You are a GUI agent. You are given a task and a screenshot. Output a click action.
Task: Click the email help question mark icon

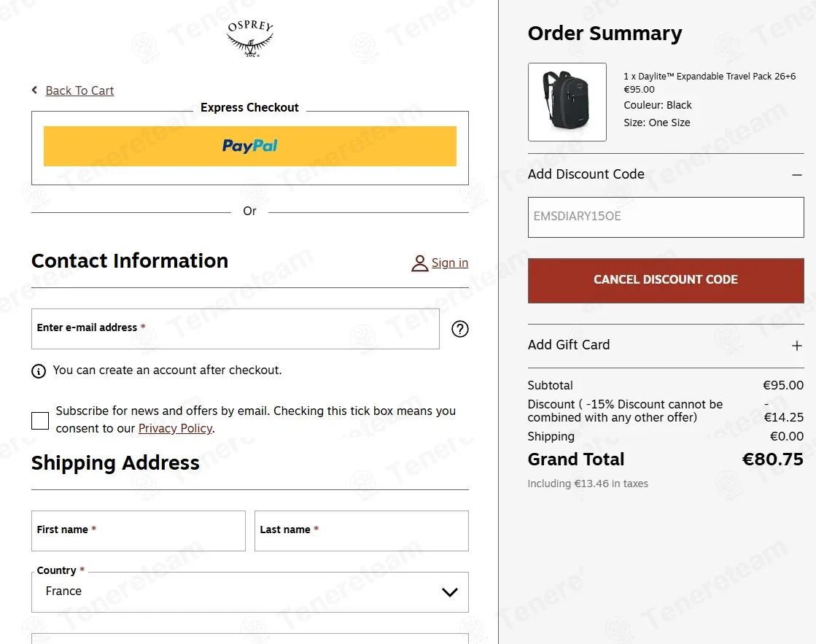(x=459, y=329)
